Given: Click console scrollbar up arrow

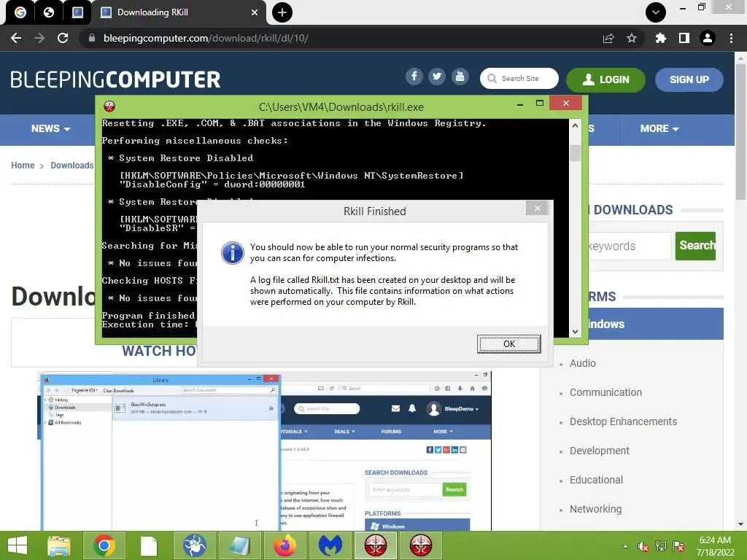Looking at the screenshot, I should point(575,125).
